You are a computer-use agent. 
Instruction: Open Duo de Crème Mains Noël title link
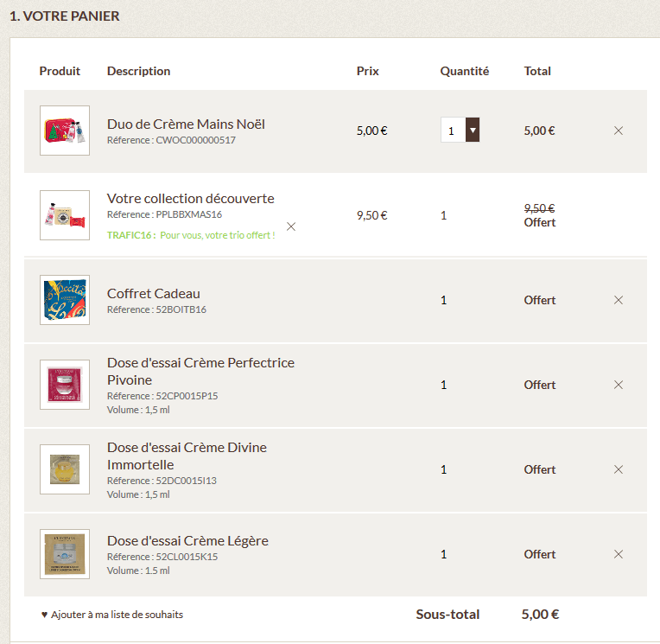pos(186,124)
